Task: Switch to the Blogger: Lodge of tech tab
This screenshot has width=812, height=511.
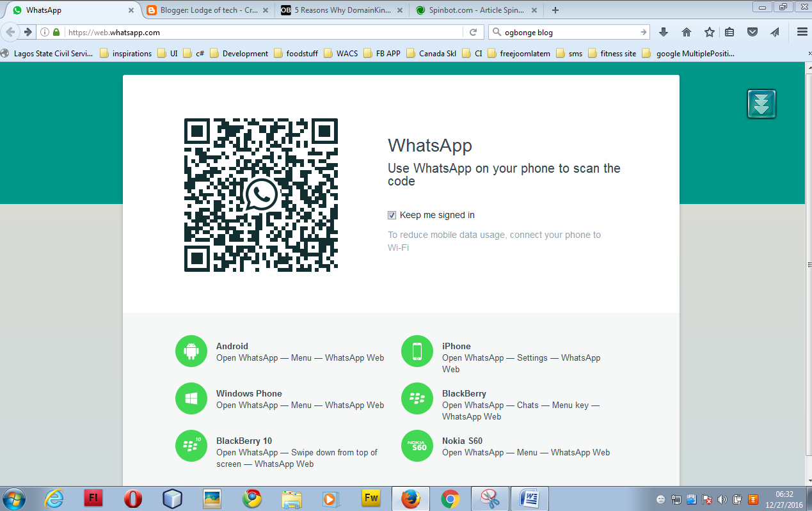Action: (x=208, y=10)
